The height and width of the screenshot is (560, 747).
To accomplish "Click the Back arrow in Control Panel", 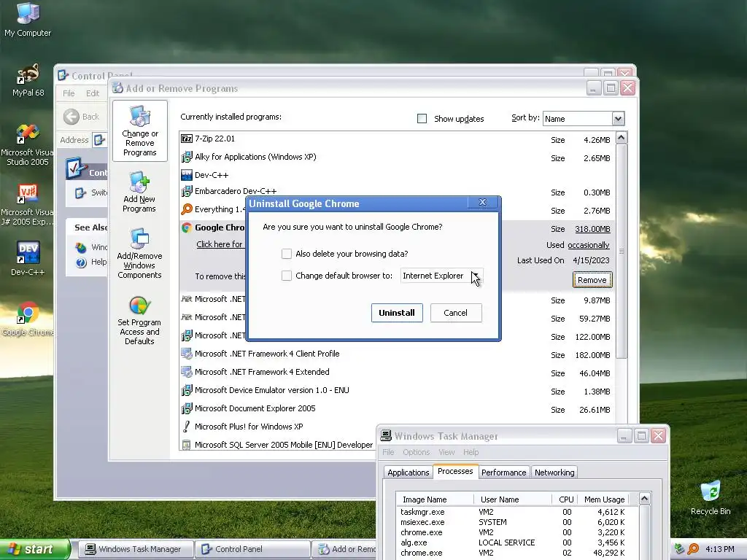I will click(x=71, y=117).
